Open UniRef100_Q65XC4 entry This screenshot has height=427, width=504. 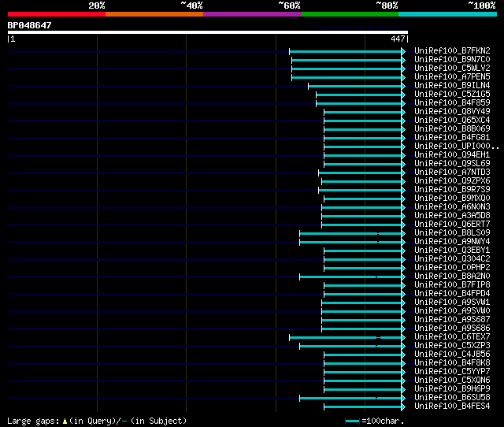tap(452, 121)
